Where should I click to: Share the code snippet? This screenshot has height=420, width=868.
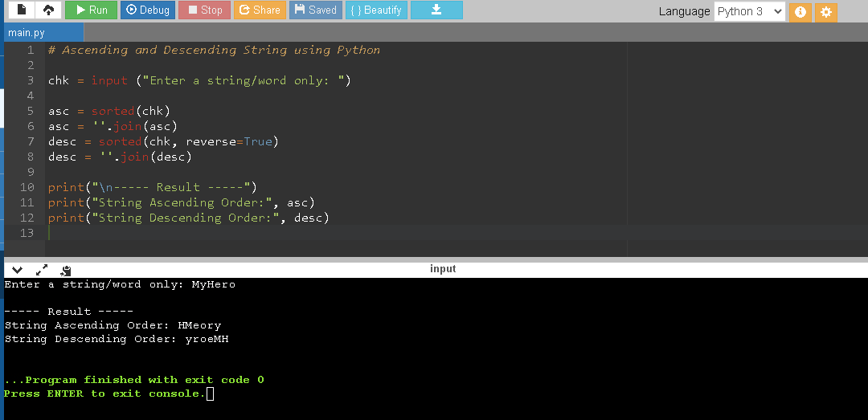click(x=260, y=10)
